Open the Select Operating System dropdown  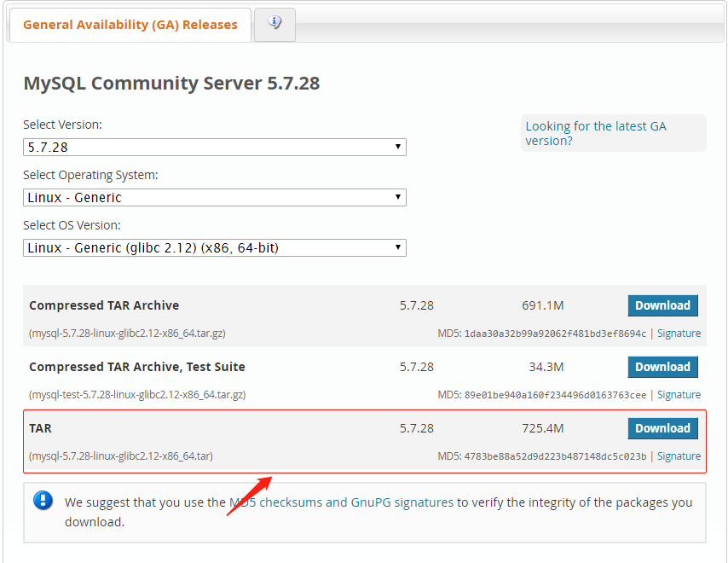[x=215, y=197]
